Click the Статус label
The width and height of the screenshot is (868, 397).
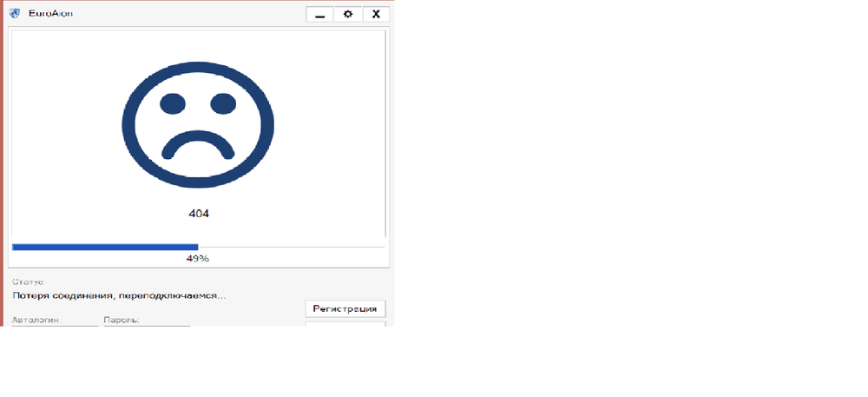[28, 282]
